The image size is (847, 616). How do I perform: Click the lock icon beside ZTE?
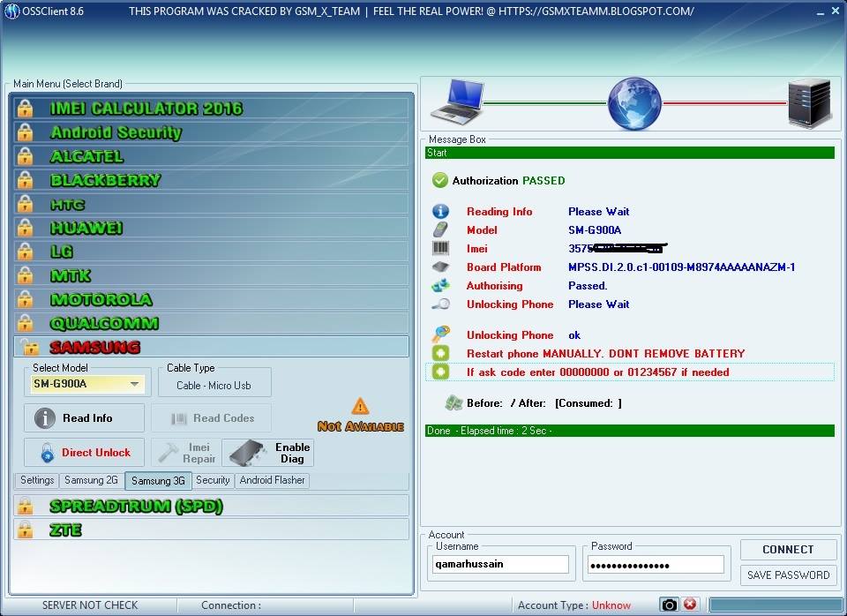click(25, 530)
